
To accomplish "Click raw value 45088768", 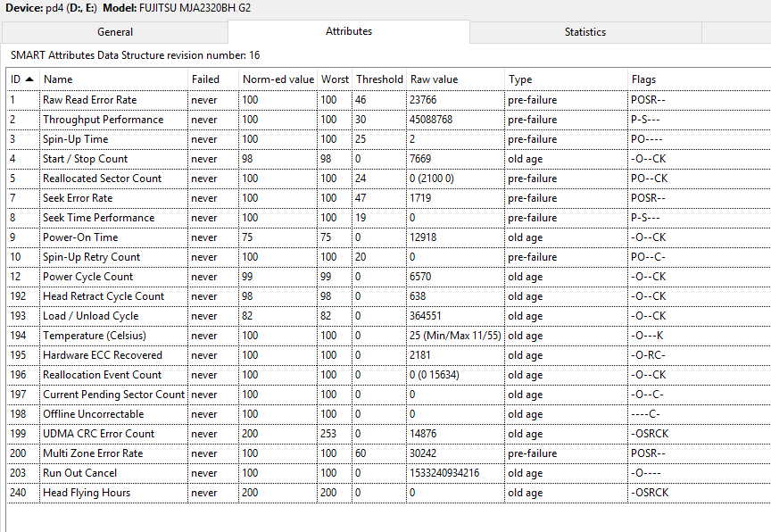I will click(x=431, y=120).
